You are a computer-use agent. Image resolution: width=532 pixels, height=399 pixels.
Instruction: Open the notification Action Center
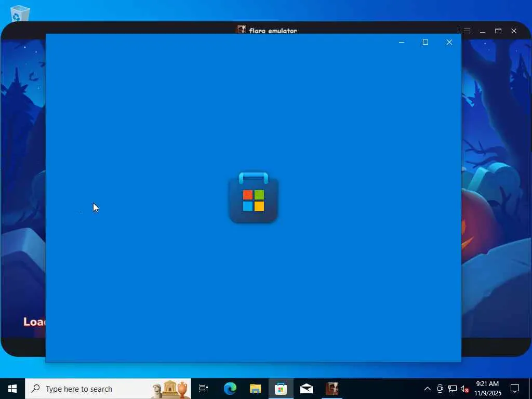tap(515, 389)
